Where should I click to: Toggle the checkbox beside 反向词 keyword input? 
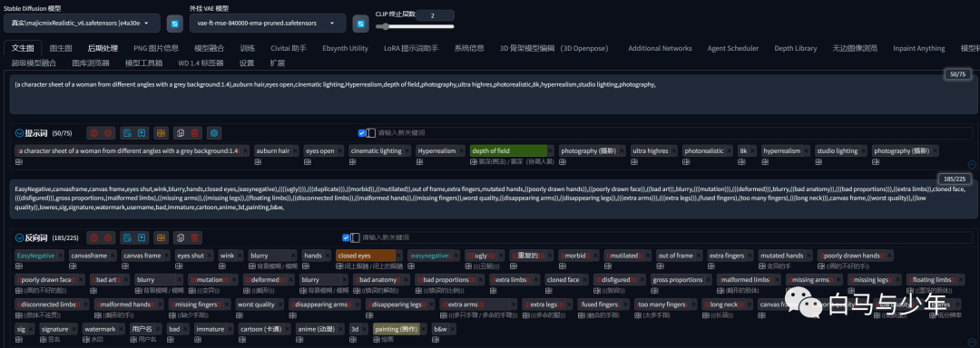pyautogui.click(x=346, y=237)
